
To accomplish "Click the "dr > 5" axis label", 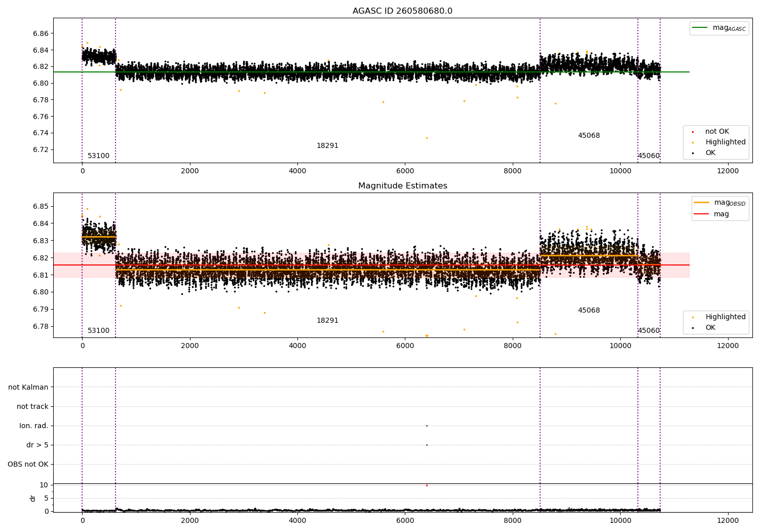I will [x=37, y=445].
